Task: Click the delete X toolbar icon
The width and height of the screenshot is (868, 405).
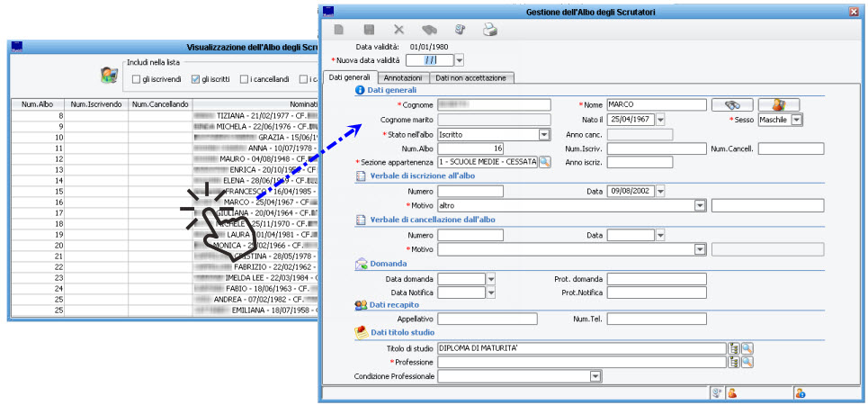Action: pos(399,30)
